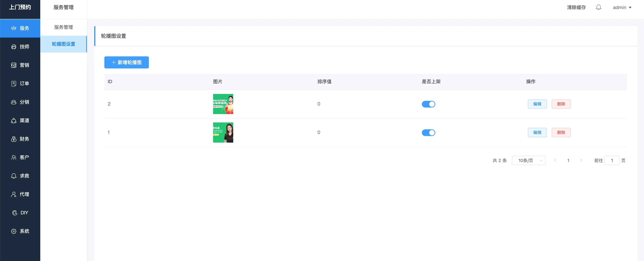Open the 财务 menu label
Viewport: 644px width, 261px height.
tap(24, 139)
